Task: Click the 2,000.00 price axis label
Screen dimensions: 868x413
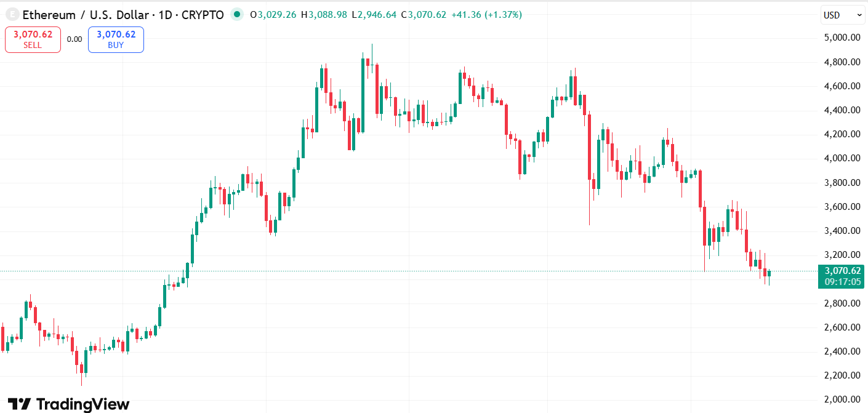Action: [842, 399]
